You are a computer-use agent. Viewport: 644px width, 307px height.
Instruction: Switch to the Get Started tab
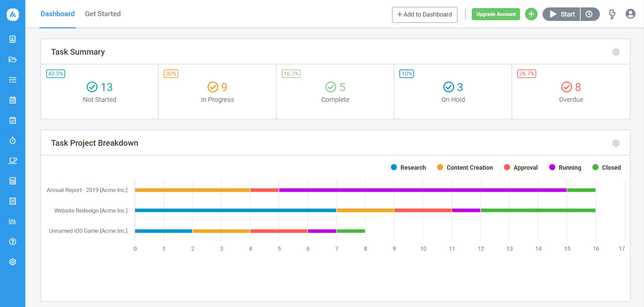(x=103, y=14)
